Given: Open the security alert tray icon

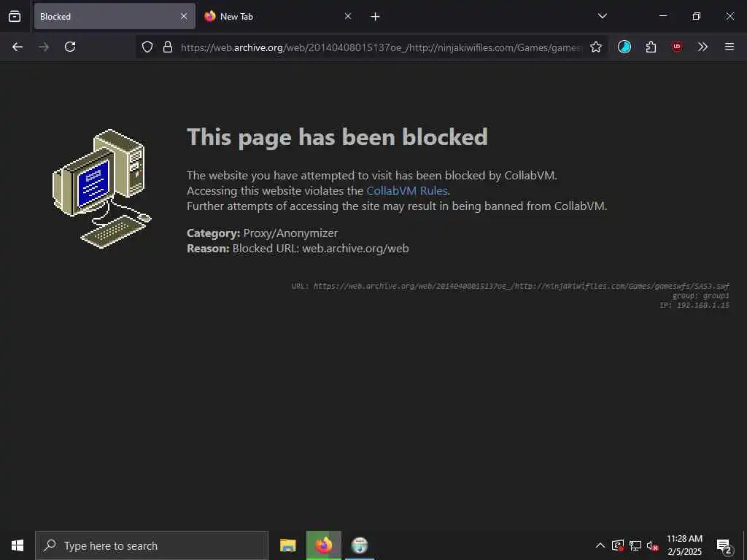Looking at the screenshot, I should pyautogui.click(x=618, y=545).
